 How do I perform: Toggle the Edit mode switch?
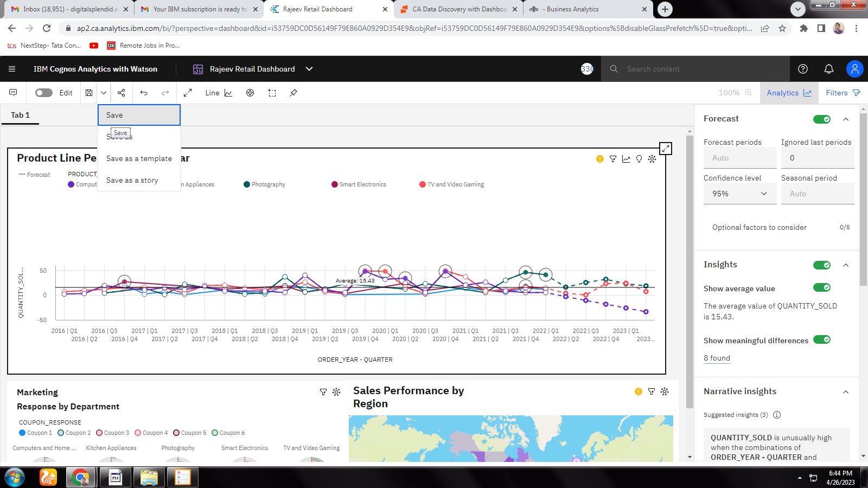pos(43,93)
